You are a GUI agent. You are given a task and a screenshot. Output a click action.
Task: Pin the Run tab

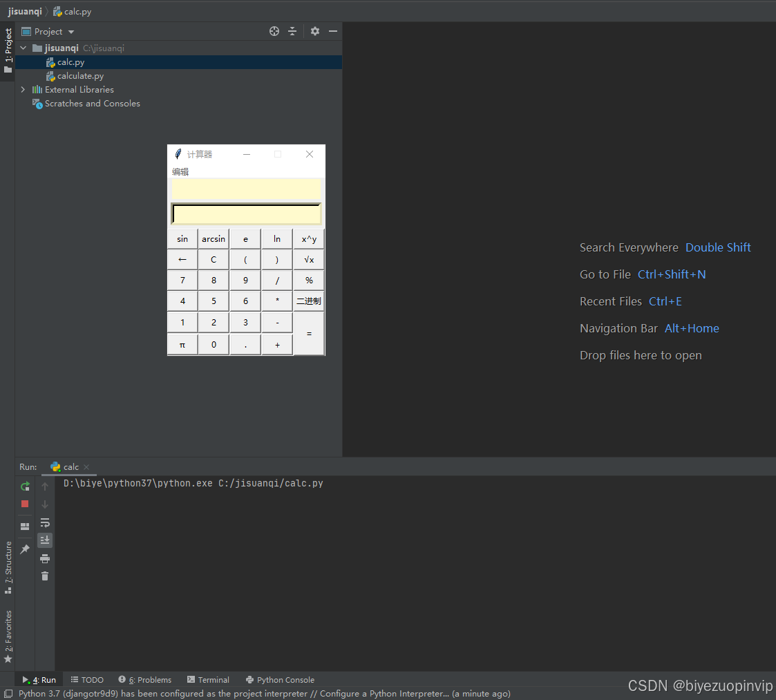pyautogui.click(x=25, y=549)
